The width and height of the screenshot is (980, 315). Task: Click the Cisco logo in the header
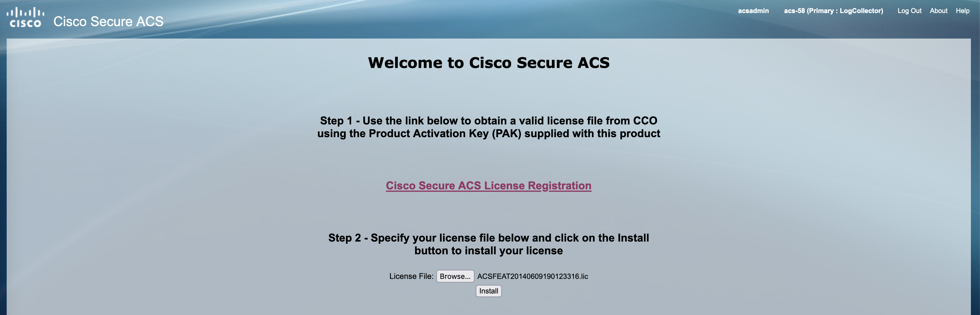click(x=25, y=18)
